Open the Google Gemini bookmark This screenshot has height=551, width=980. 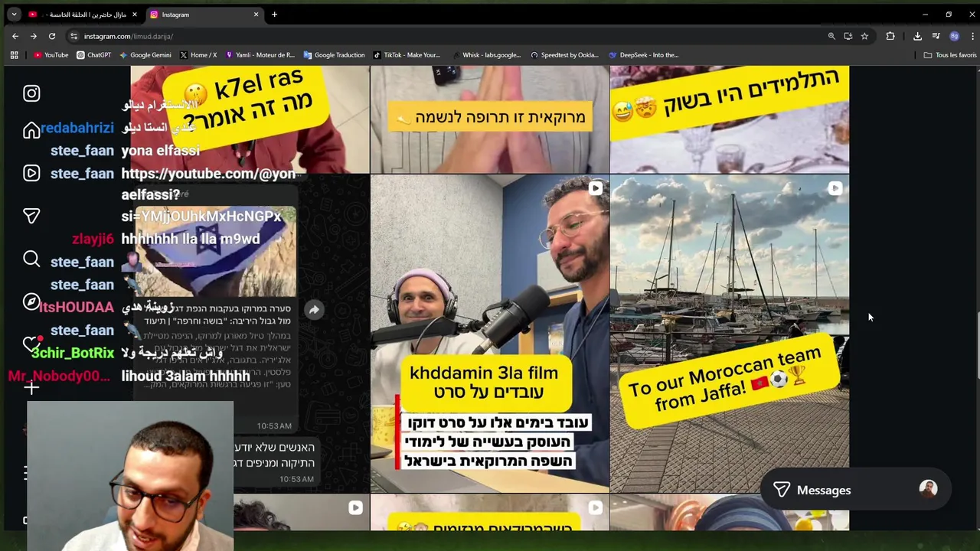tap(145, 55)
